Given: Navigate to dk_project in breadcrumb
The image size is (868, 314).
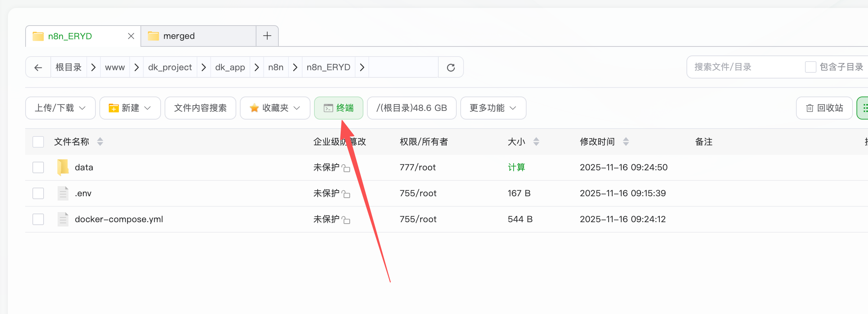Looking at the screenshot, I should pyautogui.click(x=170, y=67).
